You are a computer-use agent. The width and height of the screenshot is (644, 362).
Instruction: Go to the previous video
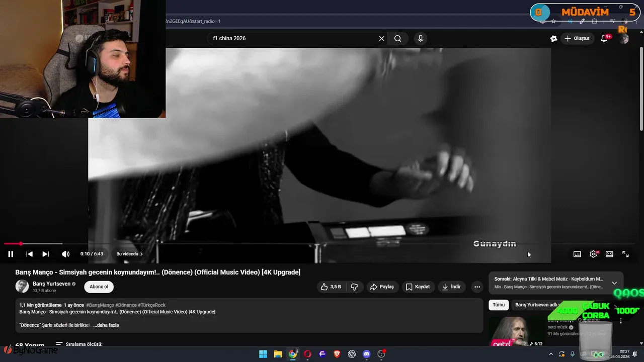[29, 254]
